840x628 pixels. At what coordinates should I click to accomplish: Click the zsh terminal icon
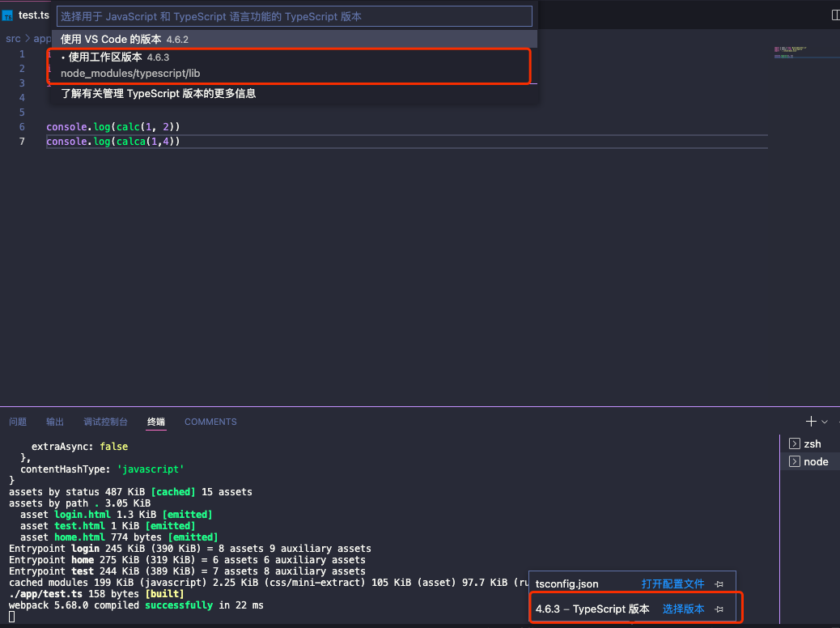[795, 443]
